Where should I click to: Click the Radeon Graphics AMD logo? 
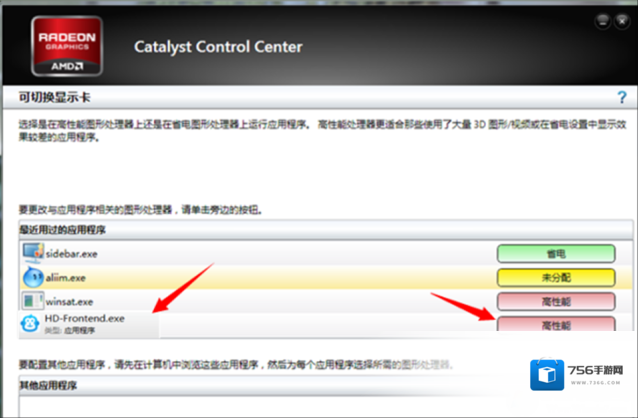(67, 46)
